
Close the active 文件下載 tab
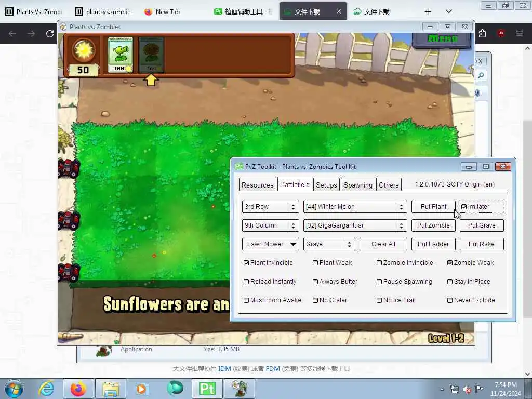pos(339,11)
